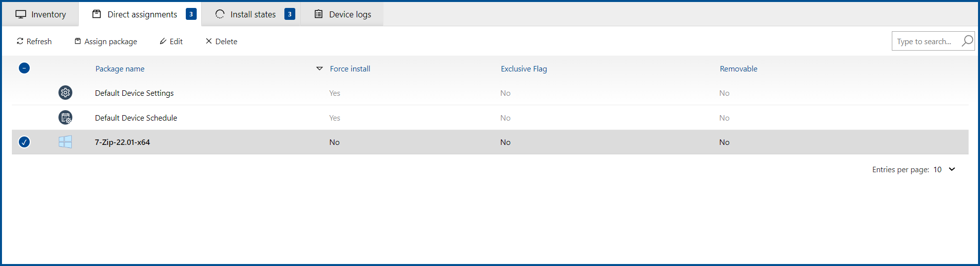Click the sort arrow near Force install
The image size is (980, 266).
[x=320, y=68]
